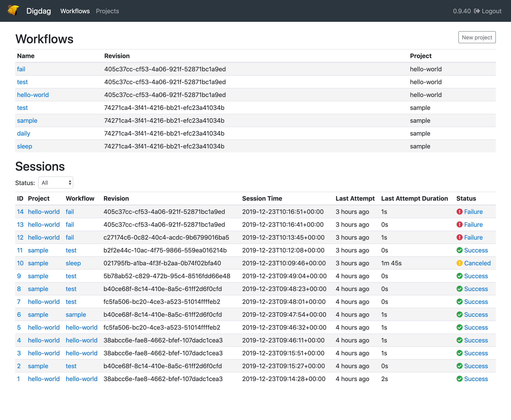Screen dimensions: 511x420
Task: Click the New project button
Action: pyautogui.click(x=477, y=37)
